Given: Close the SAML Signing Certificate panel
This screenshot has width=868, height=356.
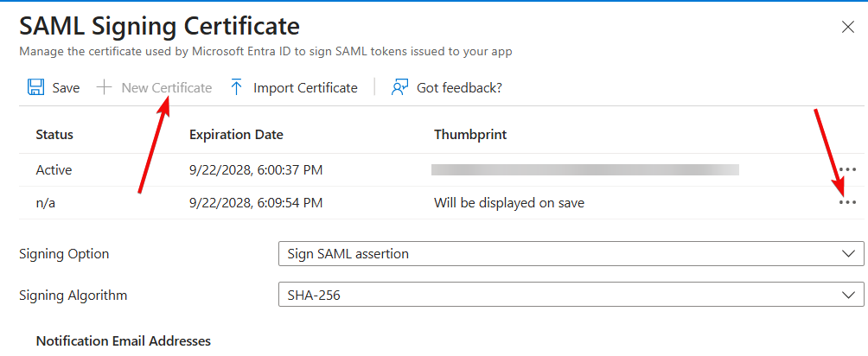Looking at the screenshot, I should click(847, 27).
